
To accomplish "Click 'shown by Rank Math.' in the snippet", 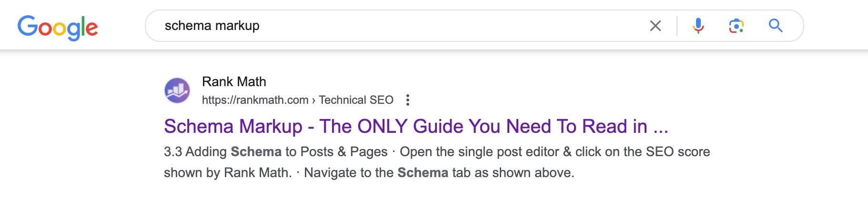I will point(228,173).
